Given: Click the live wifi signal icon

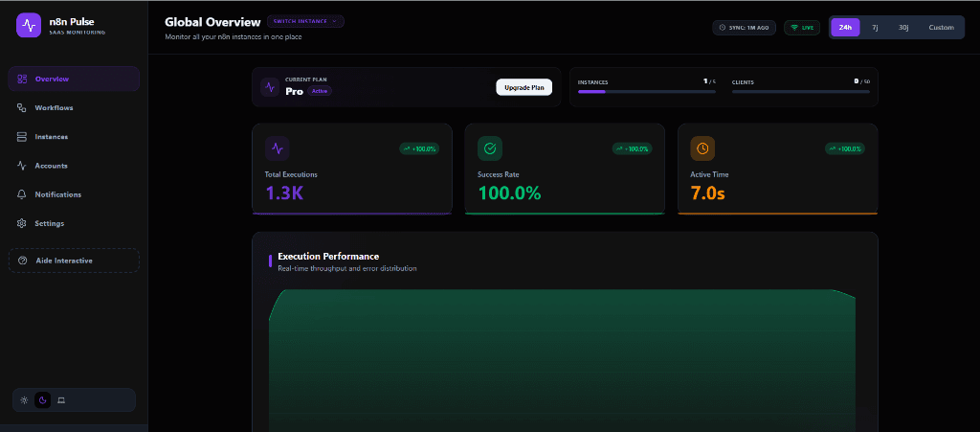Looking at the screenshot, I should click(x=794, y=28).
